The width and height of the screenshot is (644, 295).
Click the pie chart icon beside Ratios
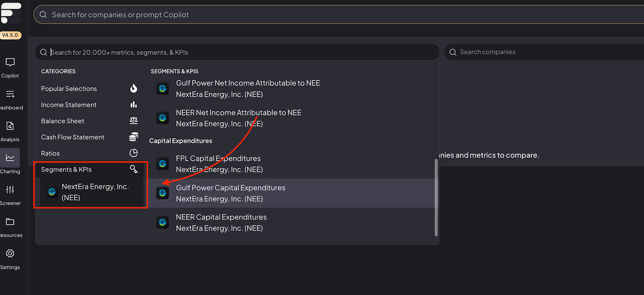[x=134, y=153]
